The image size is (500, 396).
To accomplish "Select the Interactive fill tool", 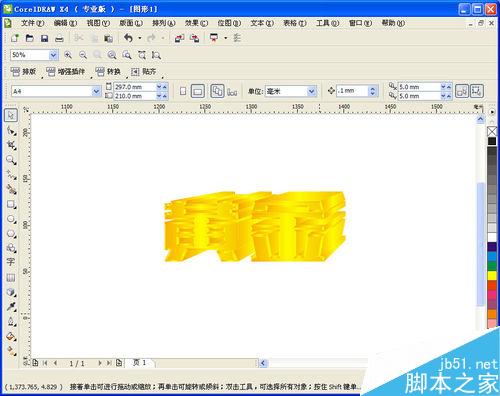I will click(x=11, y=351).
